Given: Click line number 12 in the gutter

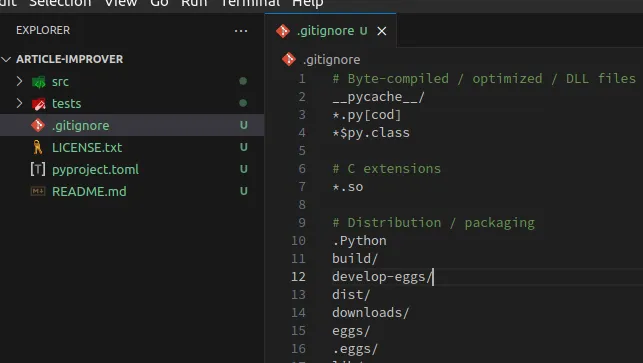Looking at the screenshot, I should click(x=298, y=276).
